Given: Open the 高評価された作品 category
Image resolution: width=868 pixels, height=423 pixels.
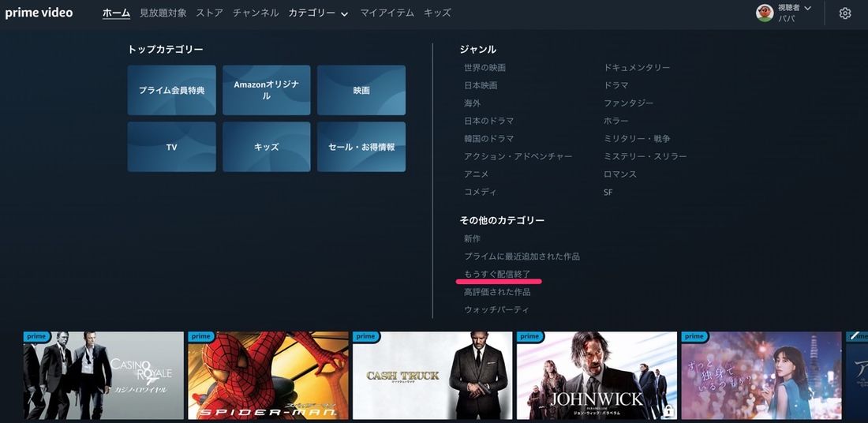Looking at the screenshot, I should tap(497, 292).
